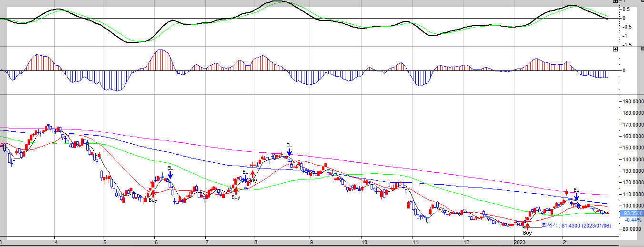Click the Buy signal label just before month 6
Viewport: 644px width, 247px height.
point(153,200)
